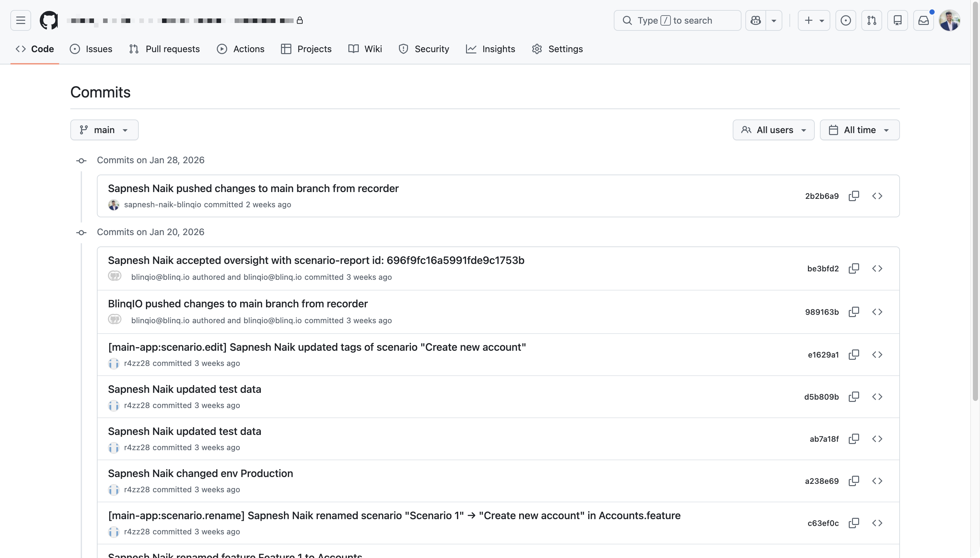Open the issues header icon
980x558 pixels.
pyautogui.click(x=846, y=20)
